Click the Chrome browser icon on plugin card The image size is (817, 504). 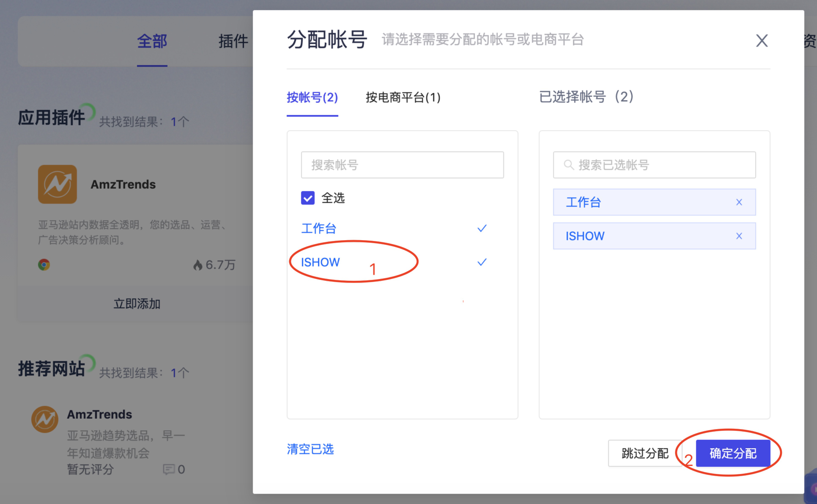click(x=44, y=265)
